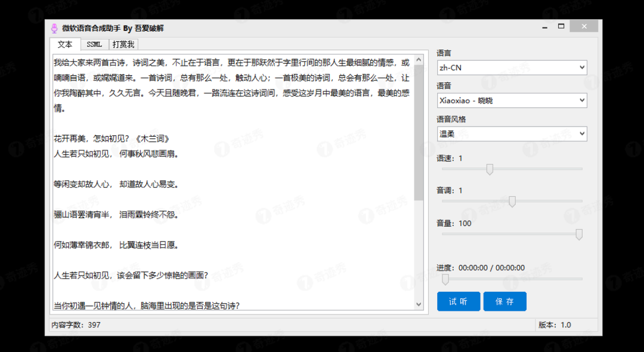Click the 语速 speed slider handle
This screenshot has width=644, height=352.
pos(490,169)
